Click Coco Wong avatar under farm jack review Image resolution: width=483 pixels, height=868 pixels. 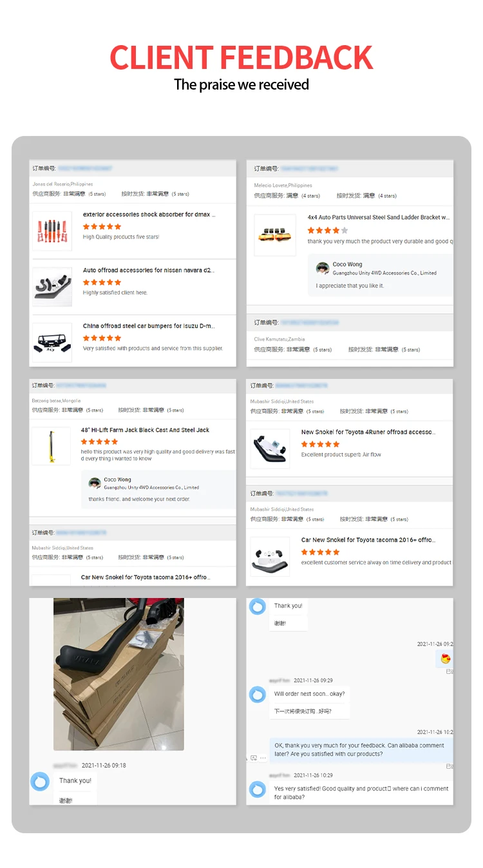pyautogui.click(x=95, y=483)
